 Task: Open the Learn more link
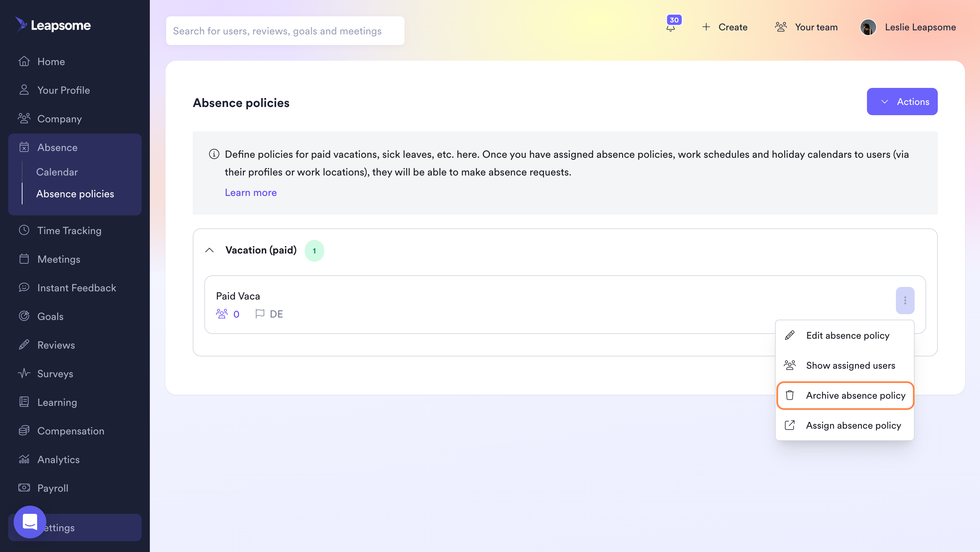pyautogui.click(x=251, y=193)
